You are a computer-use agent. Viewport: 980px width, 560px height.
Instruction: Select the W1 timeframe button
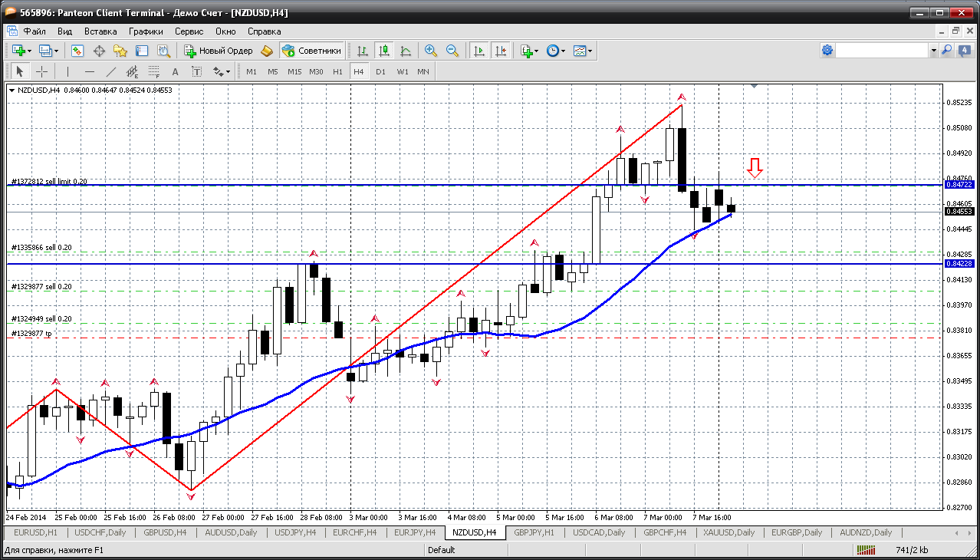(402, 71)
